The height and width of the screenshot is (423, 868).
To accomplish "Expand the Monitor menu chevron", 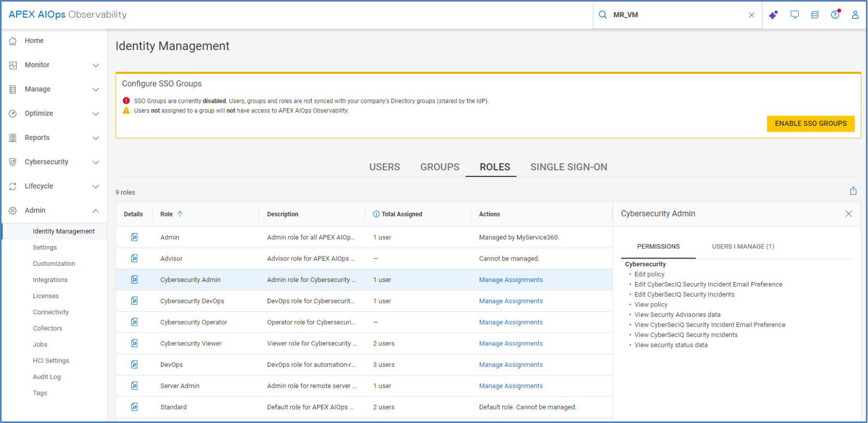I will click(x=96, y=65).
